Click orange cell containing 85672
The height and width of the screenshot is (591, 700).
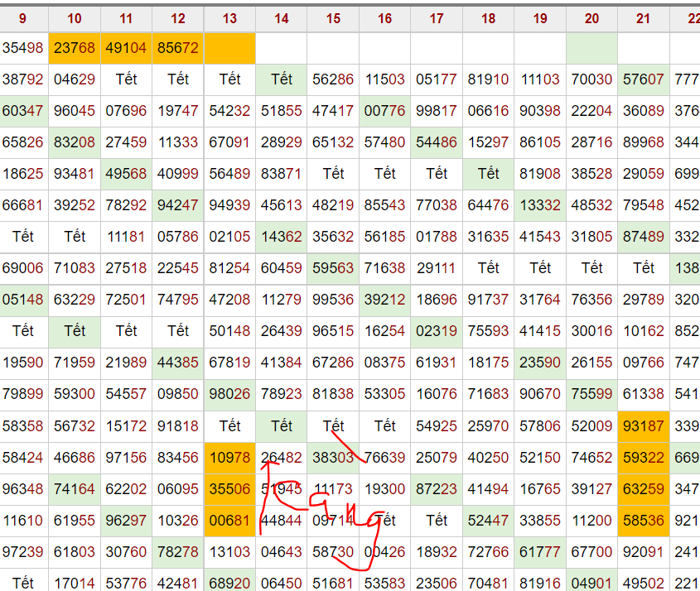(178, 48)
